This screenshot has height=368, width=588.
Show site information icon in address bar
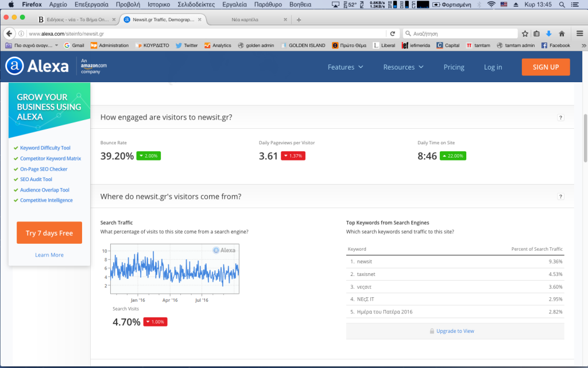pos(21,33)
